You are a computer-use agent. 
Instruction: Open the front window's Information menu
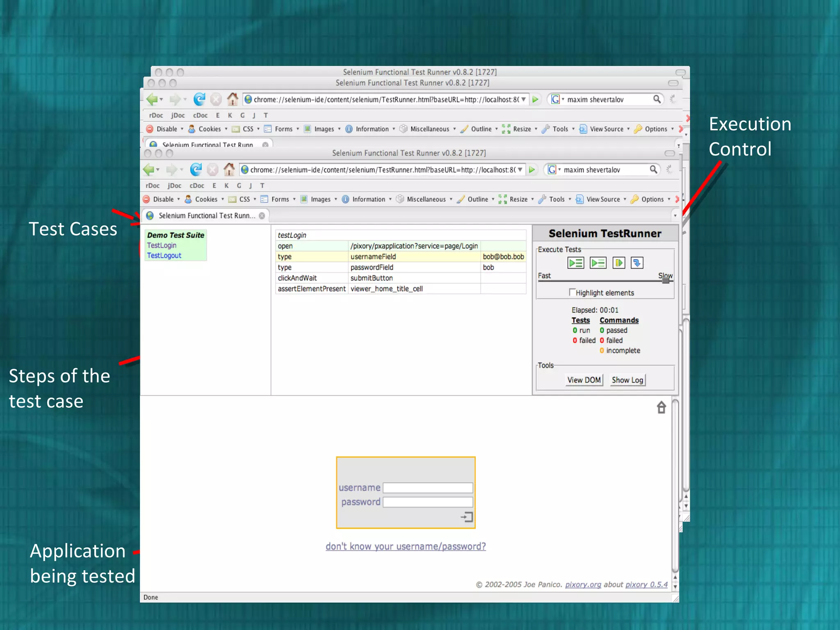tap(367, 199)
